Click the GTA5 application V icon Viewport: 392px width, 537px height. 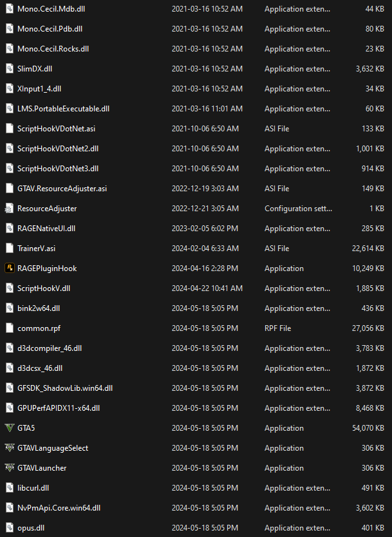(9, 428)
